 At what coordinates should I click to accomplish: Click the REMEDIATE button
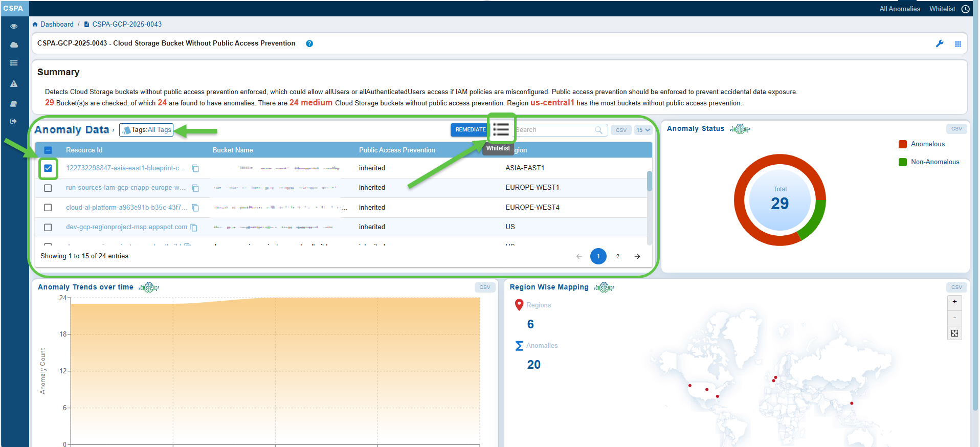click(x=470, y=130)
